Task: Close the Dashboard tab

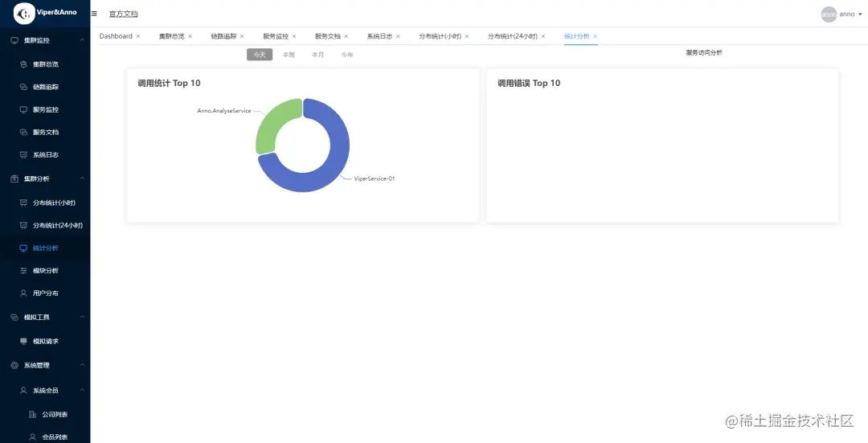Action: click(x=138, y=36)
